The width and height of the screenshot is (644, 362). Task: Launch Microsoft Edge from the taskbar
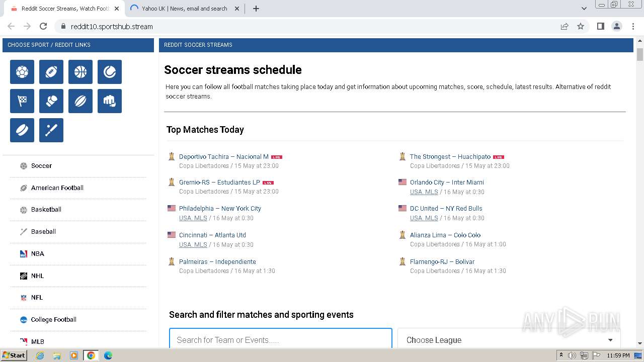point(108,355)
